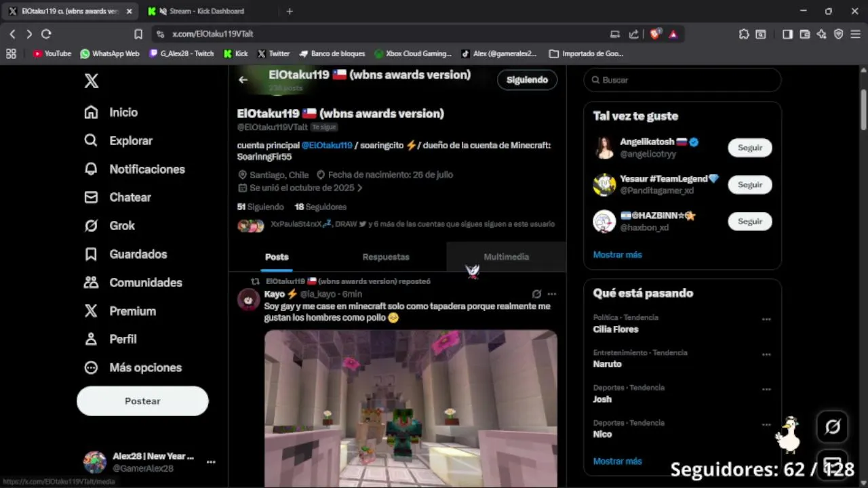
Task: Expand the 'Se unió el octubre' chevron
Action: coord(359,188)
